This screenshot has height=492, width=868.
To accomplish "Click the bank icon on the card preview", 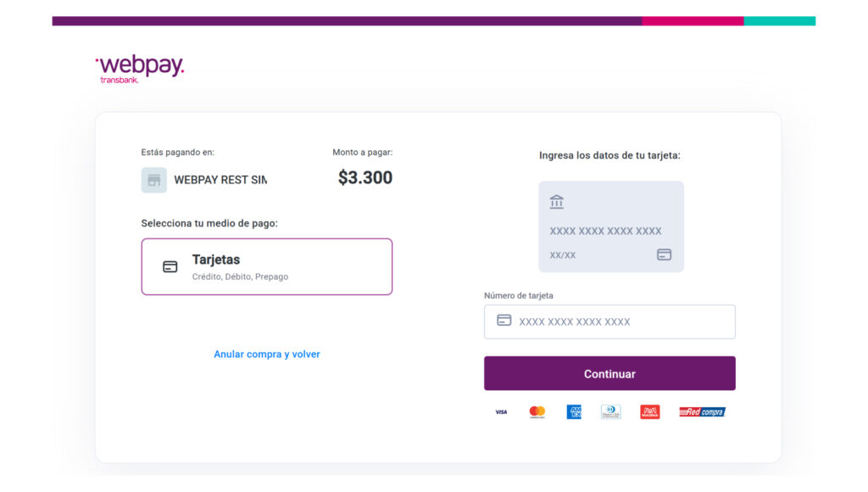I will click(x=557, y=202).
